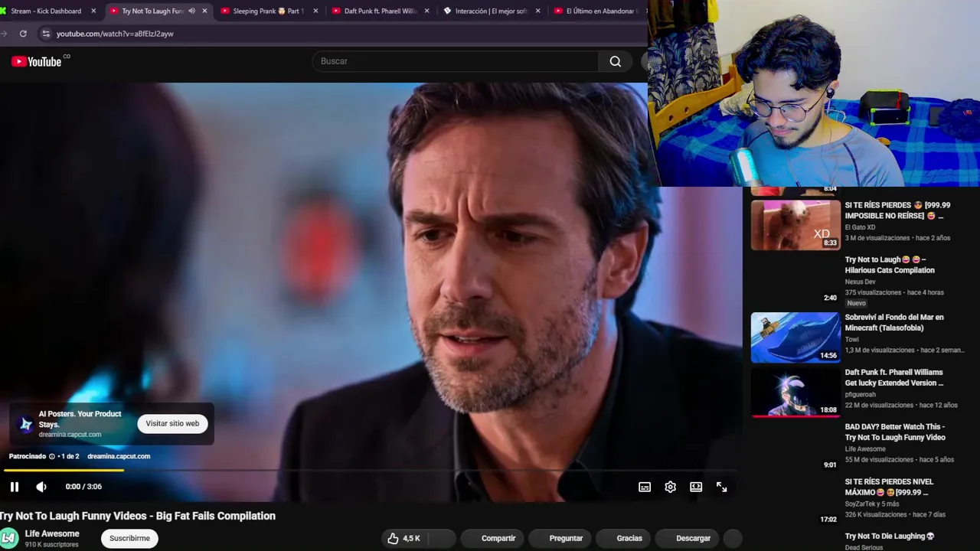The image size is (980, 551).
Task: Close the Interacción tab
Action: point(537,11)
